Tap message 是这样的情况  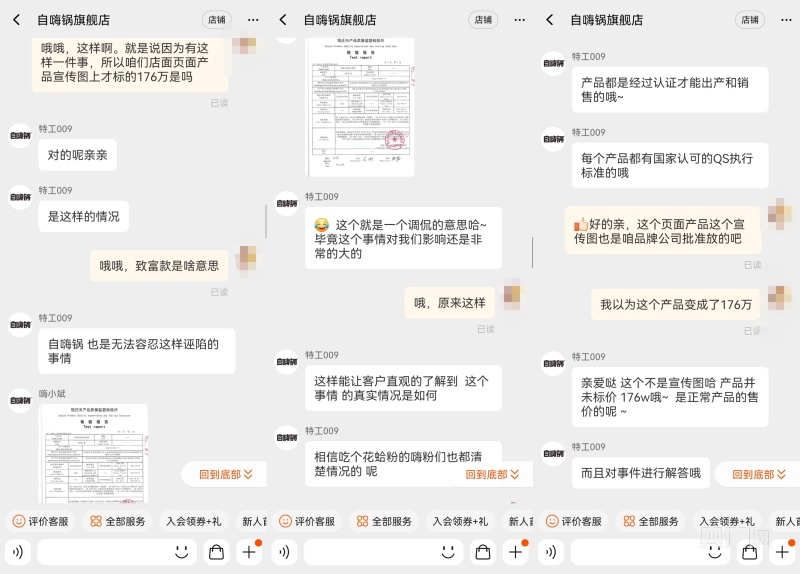84,216
